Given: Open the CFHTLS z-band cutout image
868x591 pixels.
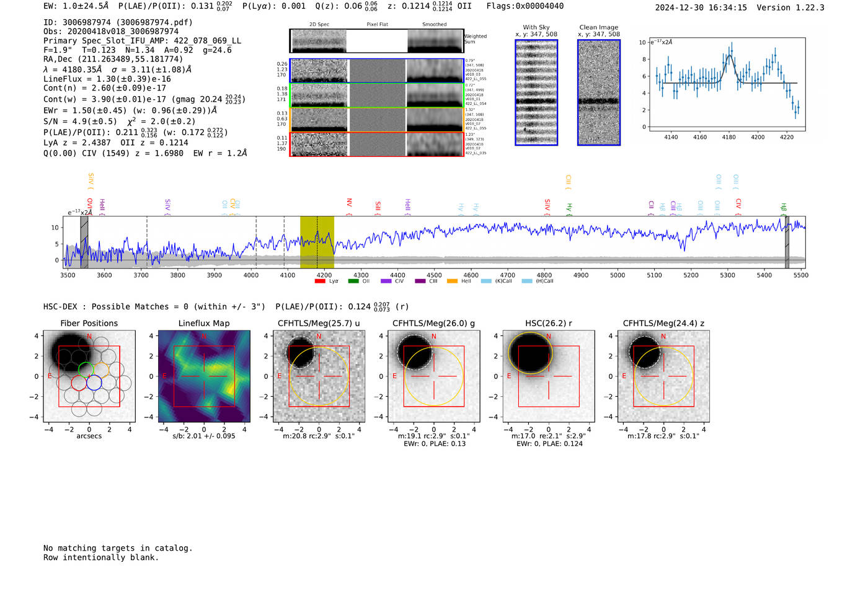Looking at the screenshot, I should point(663,376).
